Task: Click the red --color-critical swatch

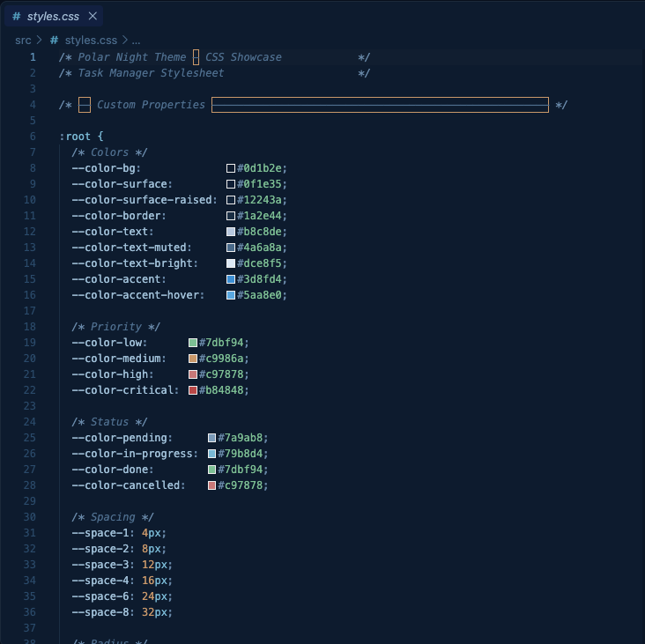Action: coord(193,390)
